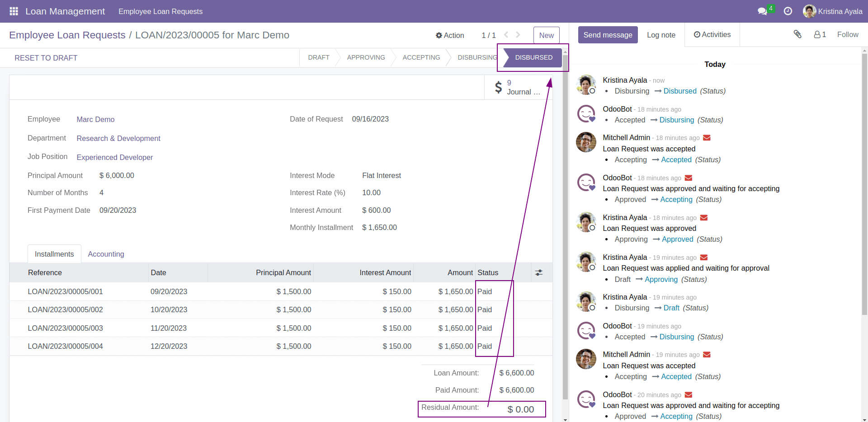Open the conversations chat icon
The image size is (868, 422).
click(x=762, y=11)
